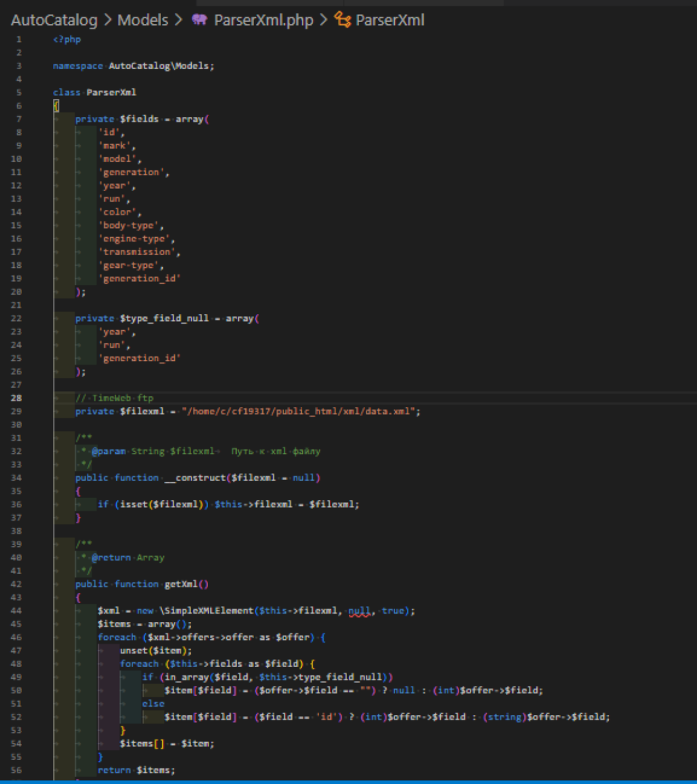The image size is (697, 784).
Task: Click line number 42 in the gutter
Action: pyautogui.click(x=16, y=584)
